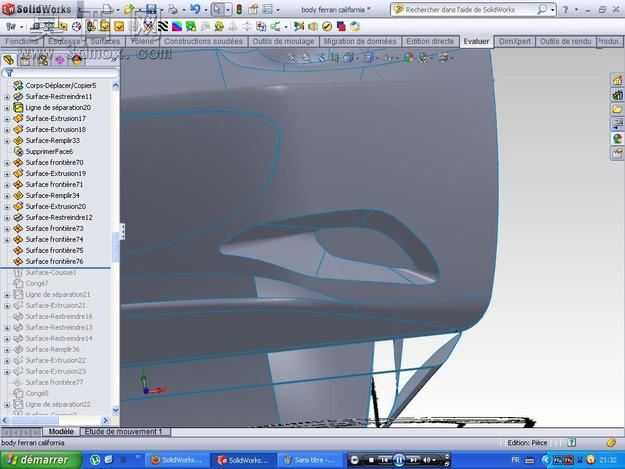Switch to the Outils de rendu tab
The height and width of the screenshot is (469, 625).
pos(565,41)
